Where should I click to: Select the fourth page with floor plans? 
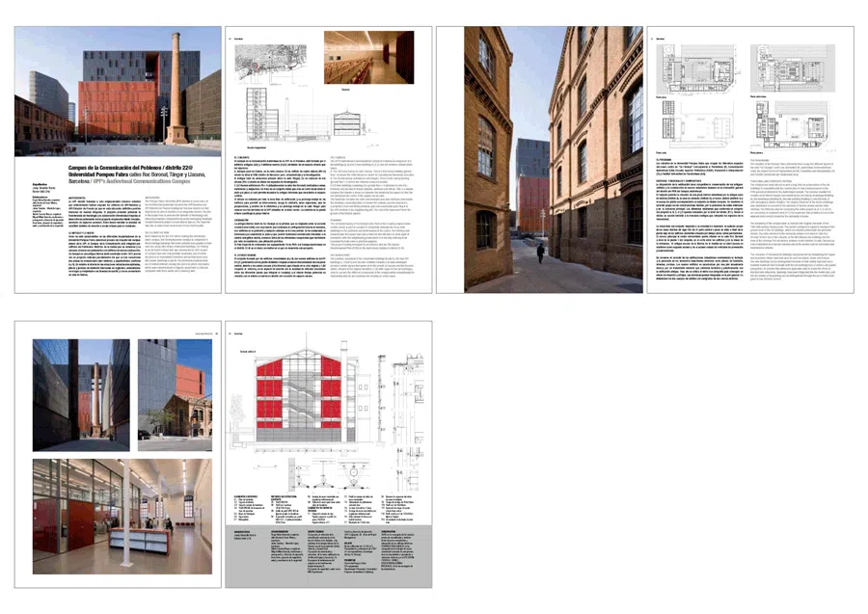point(750,160)
